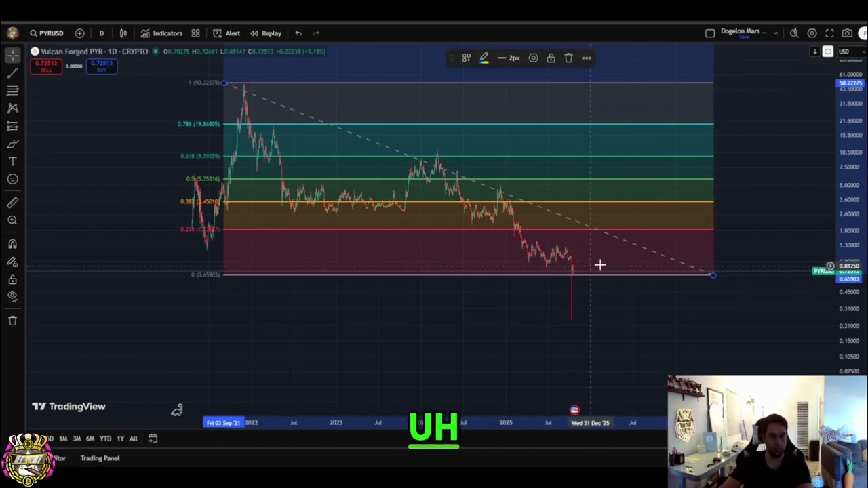Image resolution: width=868 pixels, height=488 pixels.
Task: Open the layout selection square icon
Action: 710,33
